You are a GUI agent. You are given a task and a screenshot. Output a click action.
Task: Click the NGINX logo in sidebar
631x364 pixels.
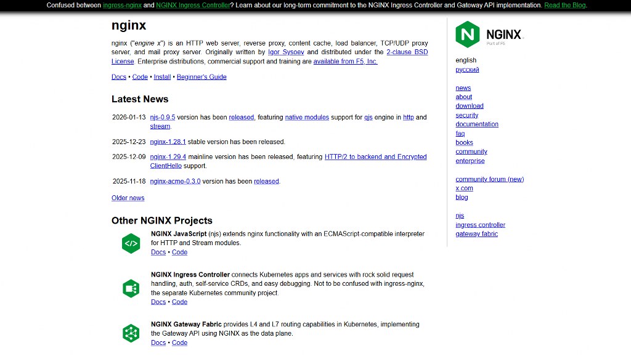pos(489,34)
